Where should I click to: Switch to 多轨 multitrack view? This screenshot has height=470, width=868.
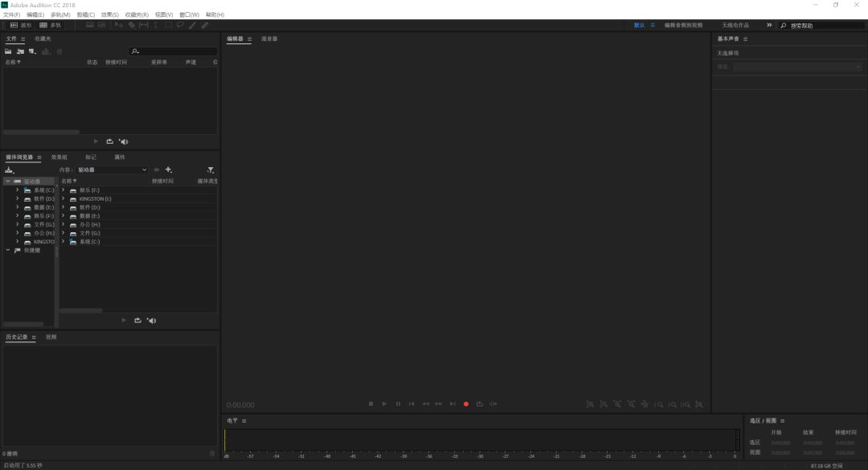(51, 25)
